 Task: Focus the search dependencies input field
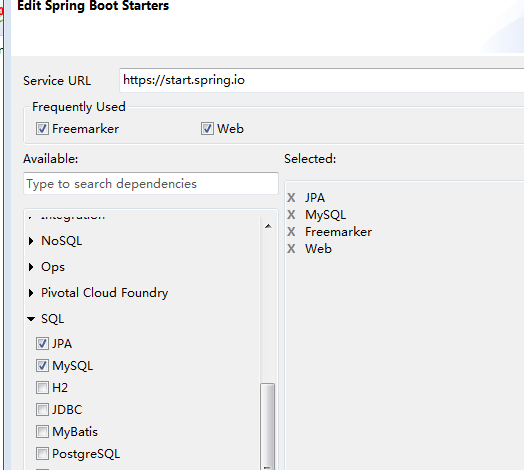(151, 184)
